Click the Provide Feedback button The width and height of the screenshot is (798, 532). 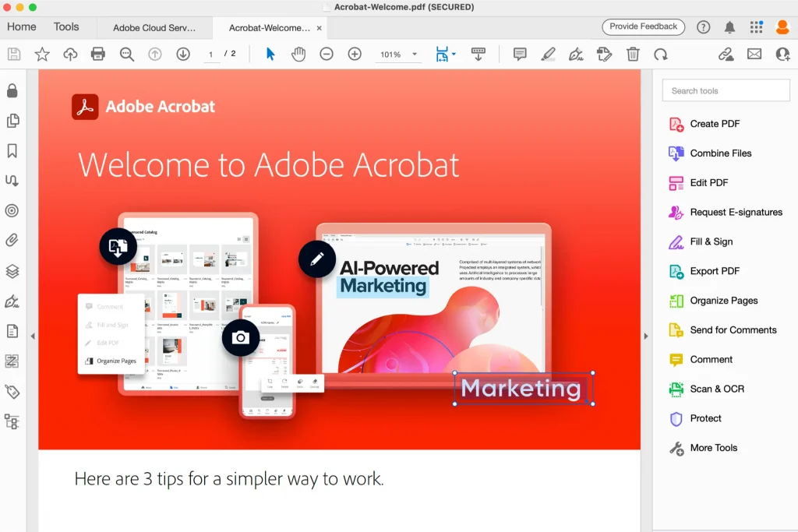click(x=643, y=26)
